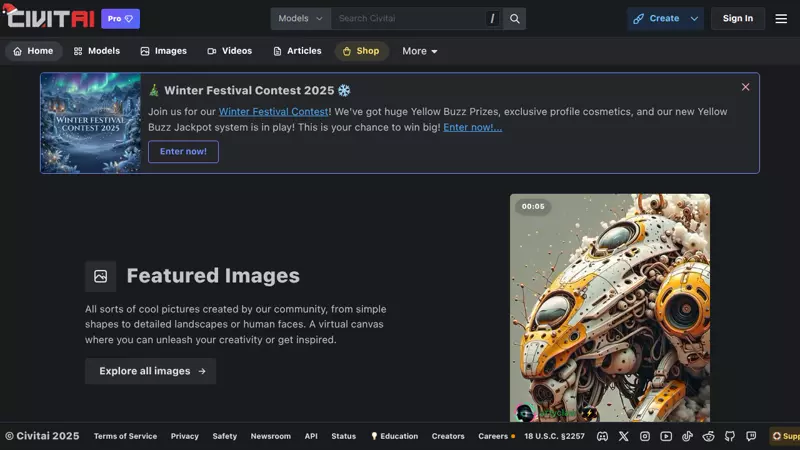Click the Enter now! banner button
Viewport: 800px width, 450px height.
(183, 151)
